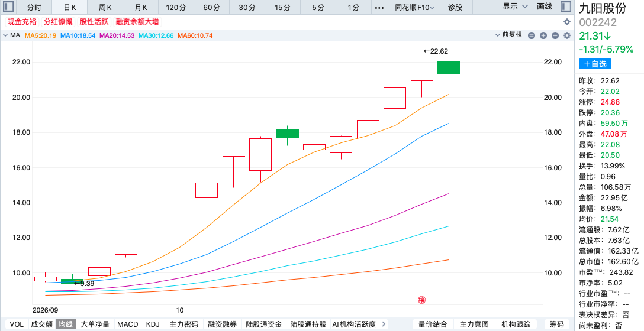Image resolution: width=644 pixels, height=331 pixels.
Task: Click MA60:10.74 indicator label
Action: pyautogui.click(x=195, y=35)
